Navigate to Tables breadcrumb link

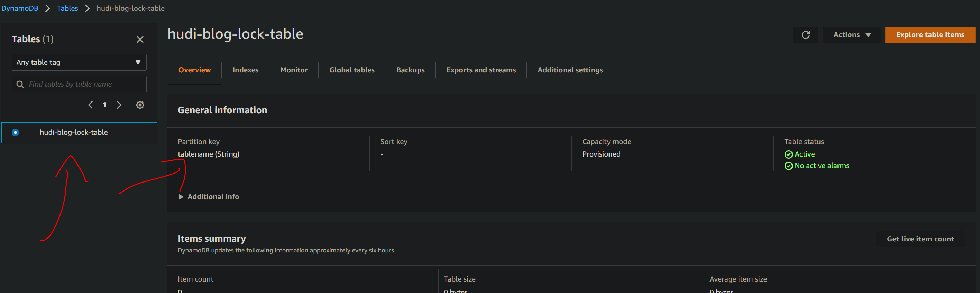[67, 8]
